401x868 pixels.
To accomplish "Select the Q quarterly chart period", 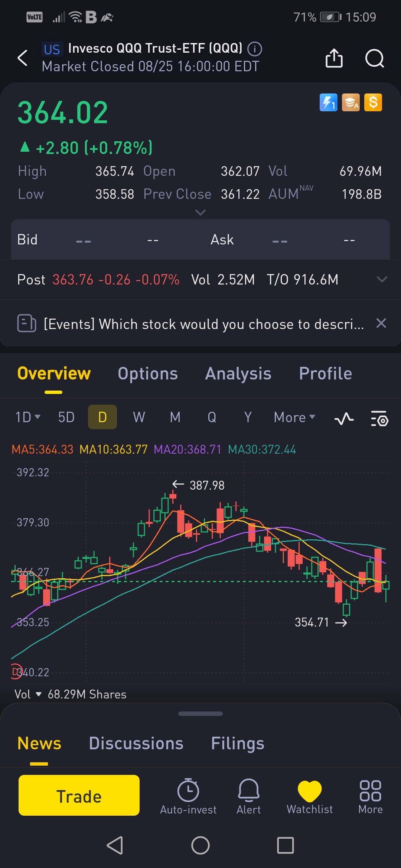I will click(x=212, y=417).
